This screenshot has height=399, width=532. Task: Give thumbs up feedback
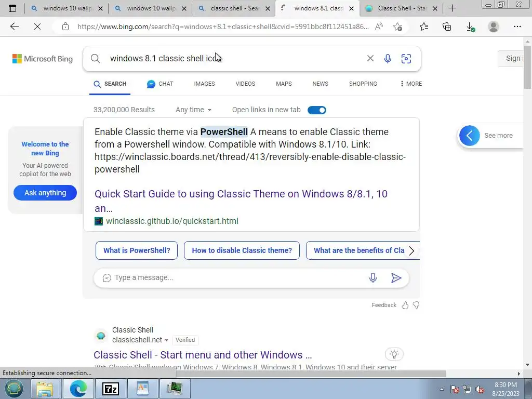[x=405, y=305]
